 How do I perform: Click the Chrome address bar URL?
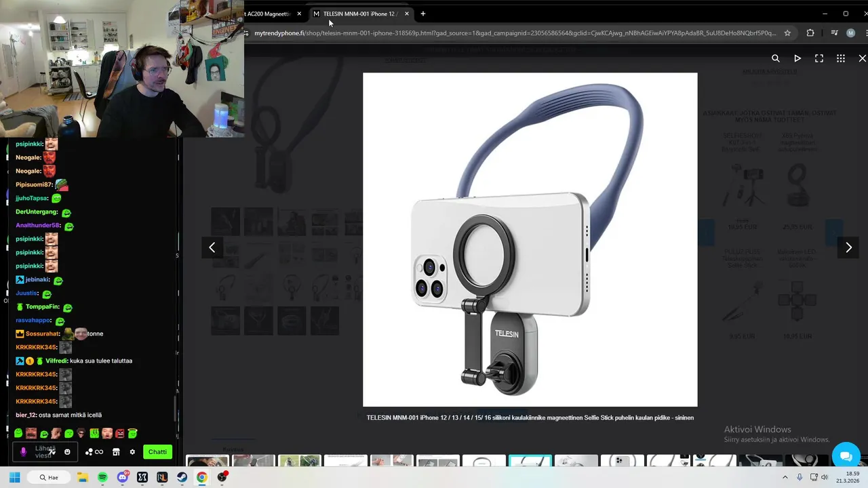point(515,33)
